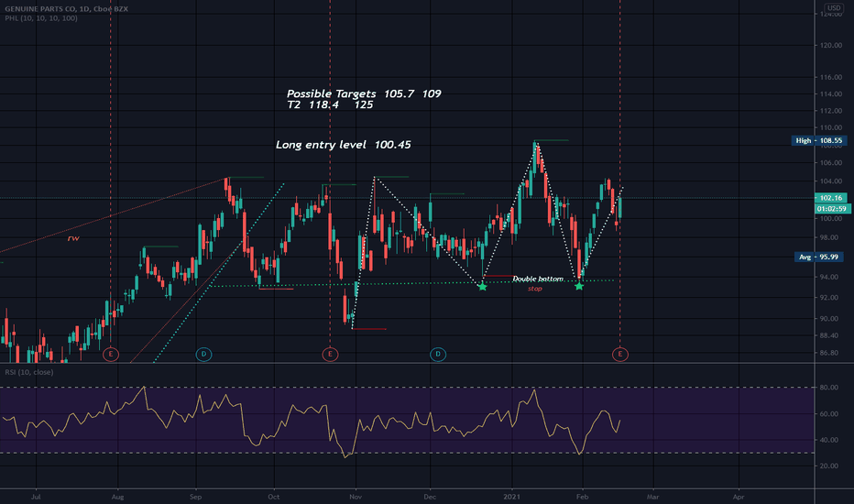Click the countdown timer 01:02:59
Image resolution: width=854 pixels, height=504 pixels.
pos(832,209)
